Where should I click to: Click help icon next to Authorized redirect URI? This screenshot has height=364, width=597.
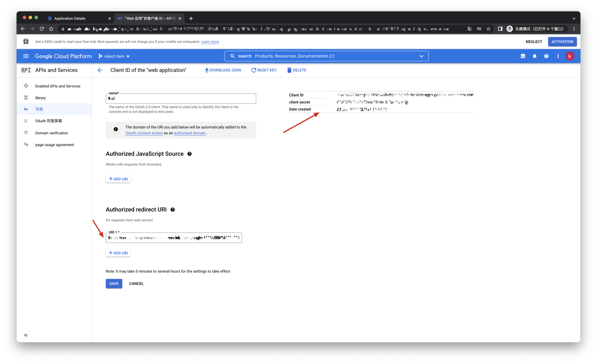tap(173, 210)
